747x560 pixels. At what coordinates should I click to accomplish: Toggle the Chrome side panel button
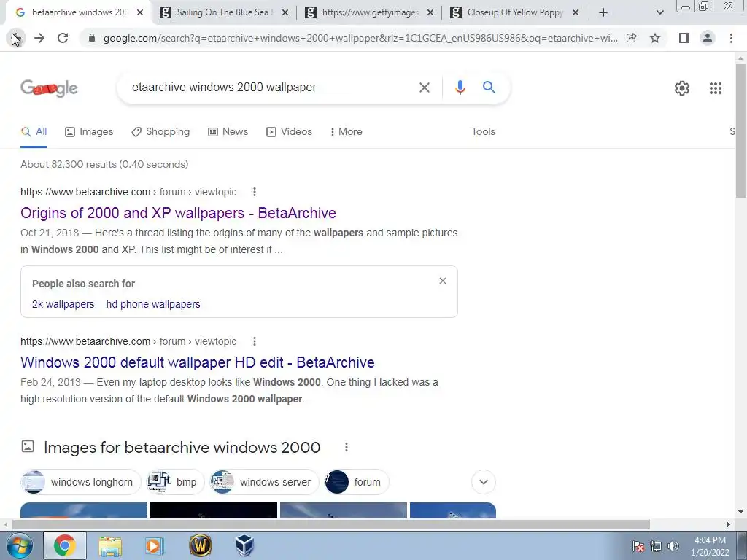pos(684,38)
